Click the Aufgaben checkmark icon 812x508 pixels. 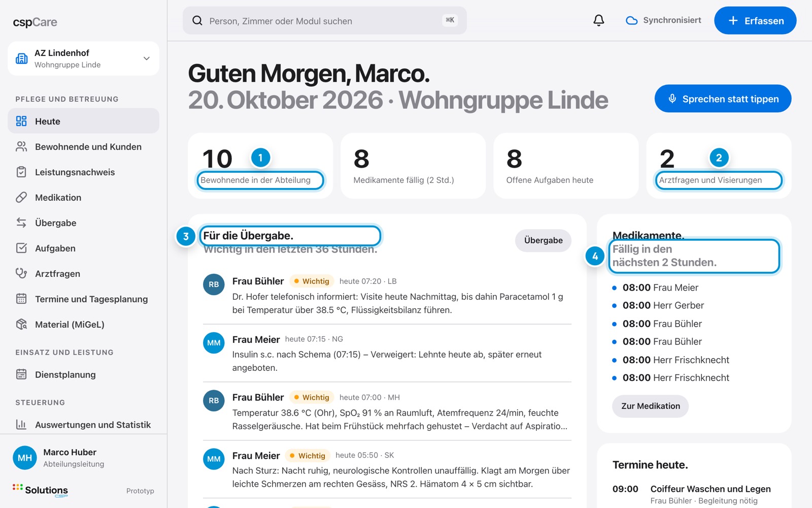point(21,248)
